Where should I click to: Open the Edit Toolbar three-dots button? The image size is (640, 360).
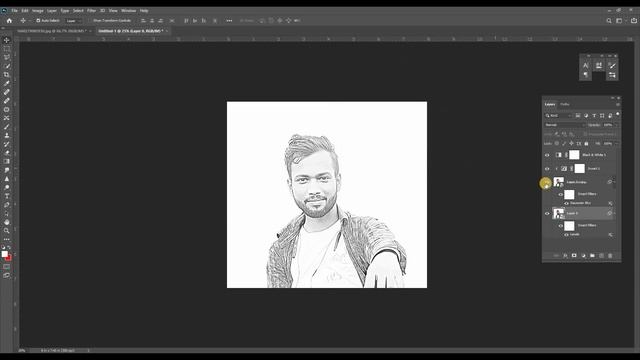point(7,239)
